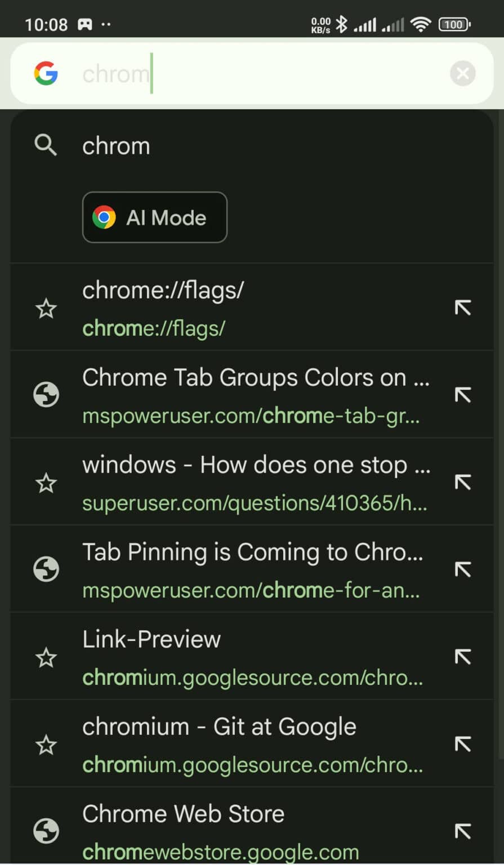Tap the Google logo in search bar
Image resolution: width=504 pixels, height=865 pixels.
[46, 73]
